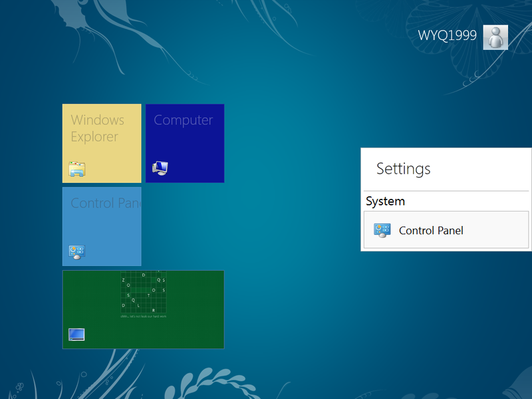Click the desktop screen icon on the green tile

[x=76, y=334]
